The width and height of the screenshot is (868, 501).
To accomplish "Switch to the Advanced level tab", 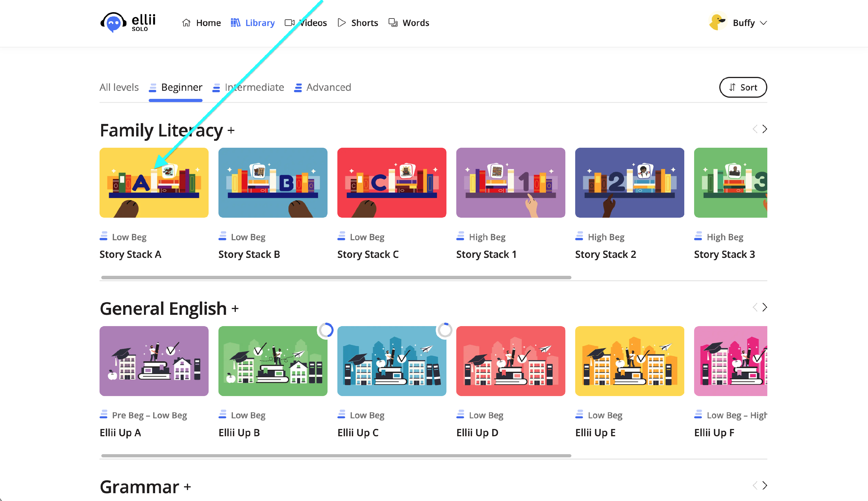I will [x=328, y=87].
